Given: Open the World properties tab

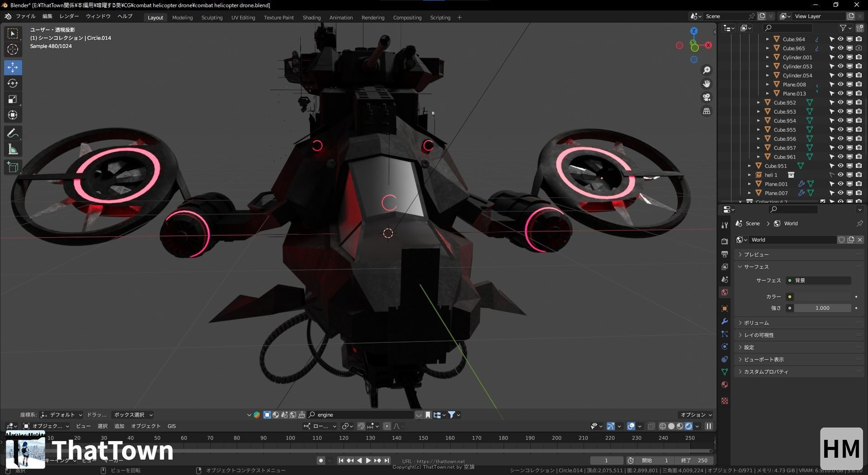Looking at the screenshot, I should 725,292.
